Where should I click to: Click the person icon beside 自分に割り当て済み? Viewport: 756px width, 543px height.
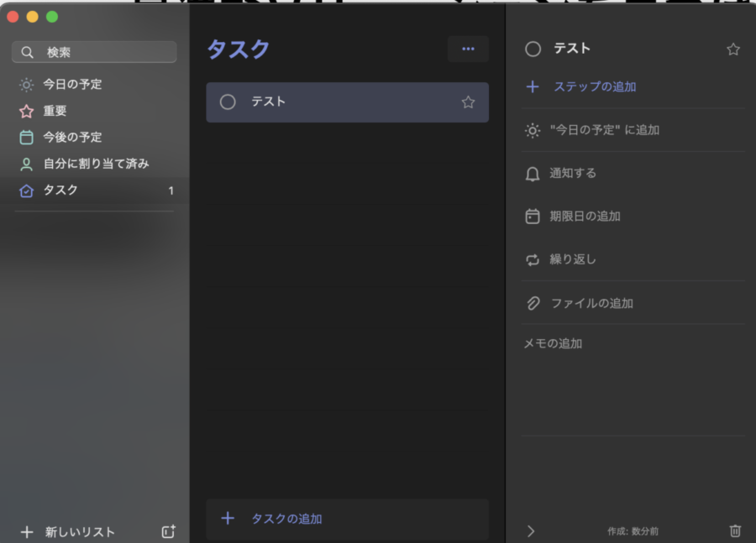click(x=27, y=164)
